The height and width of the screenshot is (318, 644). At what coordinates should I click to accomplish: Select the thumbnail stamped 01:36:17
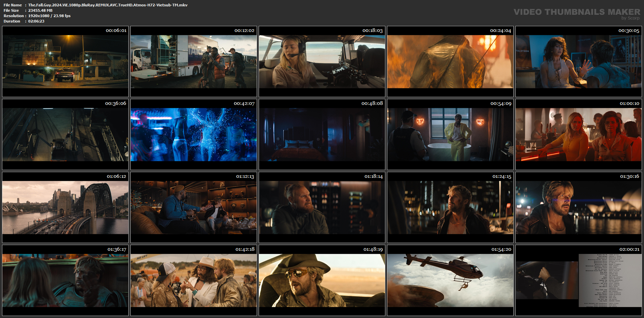click(66, 280)
